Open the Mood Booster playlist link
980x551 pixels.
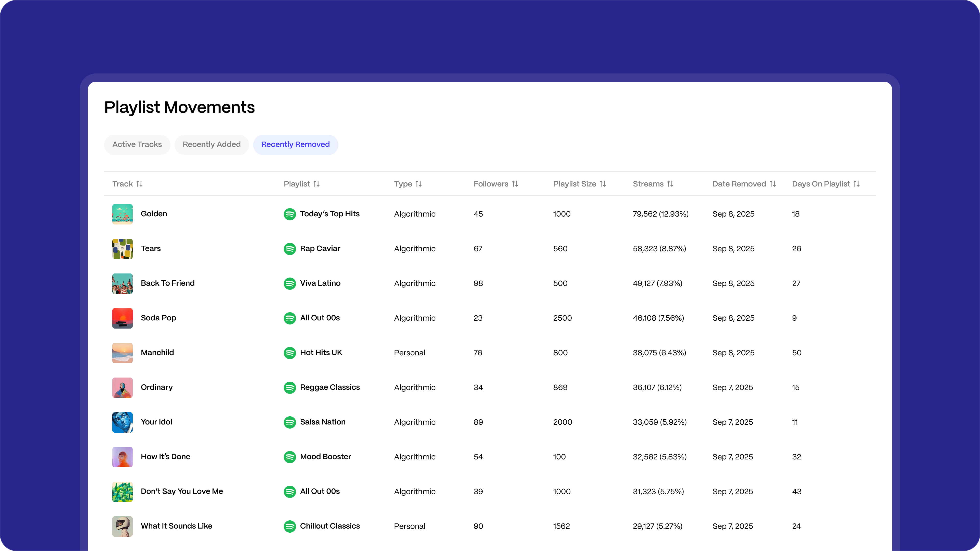325,457
